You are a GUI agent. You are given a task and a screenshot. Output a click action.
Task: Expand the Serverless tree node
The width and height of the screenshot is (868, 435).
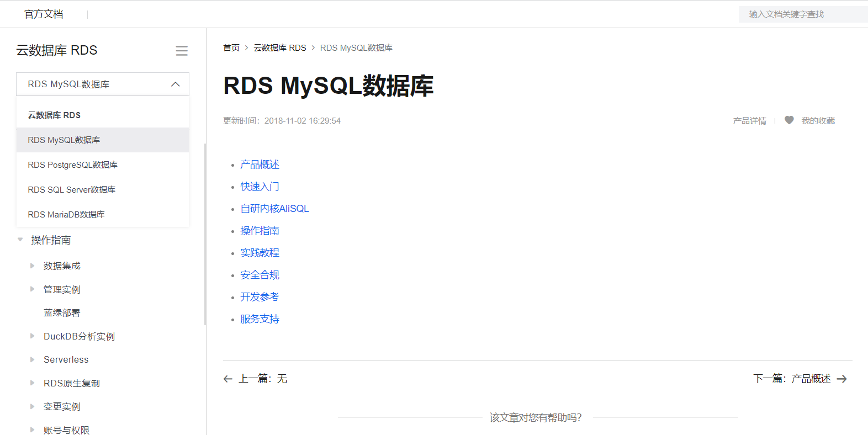(x=32, y=359)
